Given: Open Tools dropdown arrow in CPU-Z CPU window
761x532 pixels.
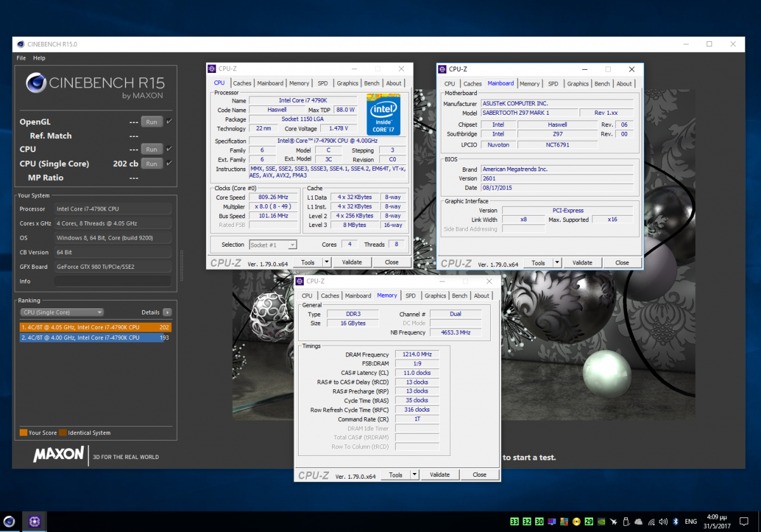Looking at the screenshot, I should (x=327, y=262).
